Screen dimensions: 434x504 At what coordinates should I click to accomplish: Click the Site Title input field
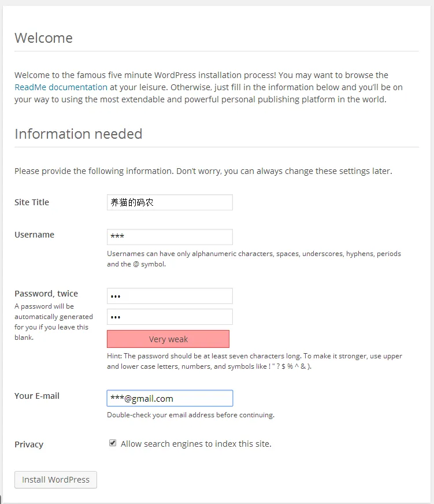click(170, 202)
